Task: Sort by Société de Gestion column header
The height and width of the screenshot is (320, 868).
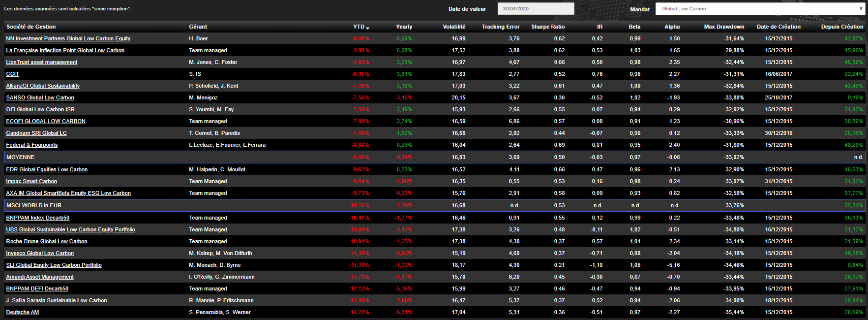Action: click(x=31, y=27)
